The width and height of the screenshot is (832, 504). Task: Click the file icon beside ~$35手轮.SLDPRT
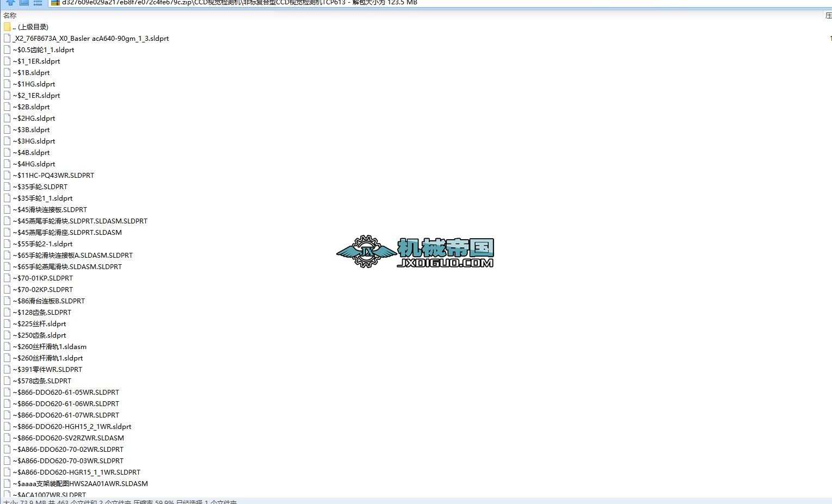coord(7,187)
